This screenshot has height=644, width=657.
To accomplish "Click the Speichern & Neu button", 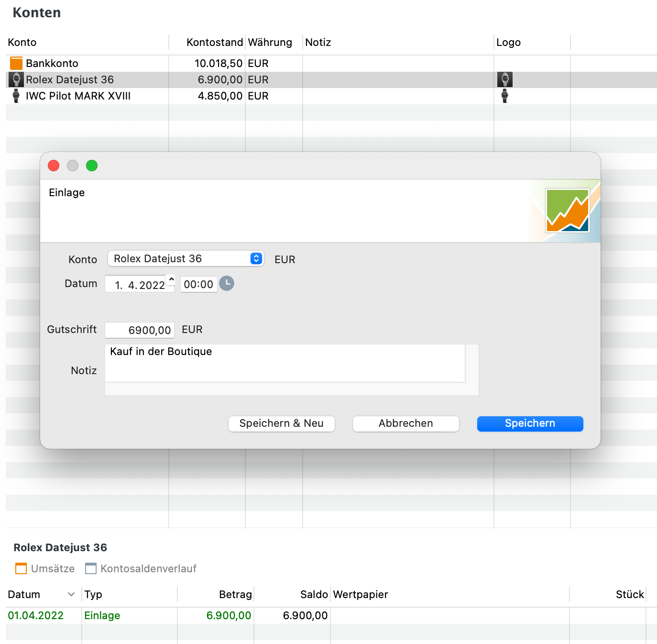I will click(x=281, y=423).
